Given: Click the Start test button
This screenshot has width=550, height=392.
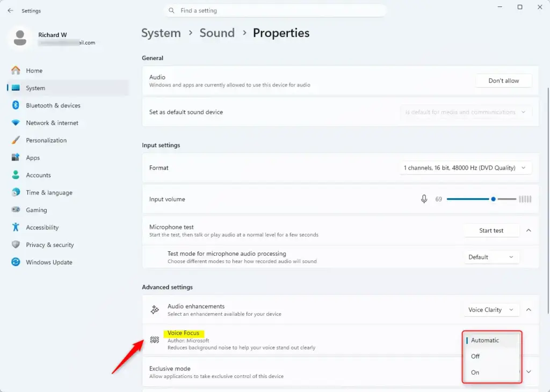Looking at the screenshot, I should [491, 230].
